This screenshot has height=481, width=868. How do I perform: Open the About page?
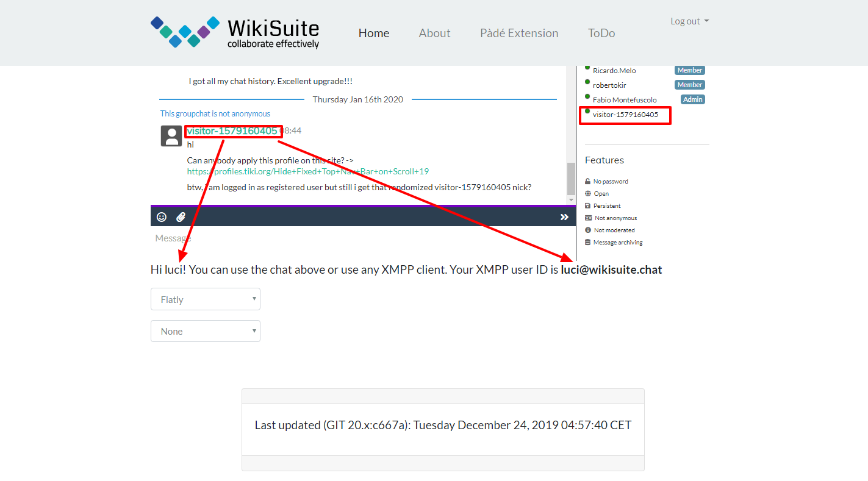435,33
